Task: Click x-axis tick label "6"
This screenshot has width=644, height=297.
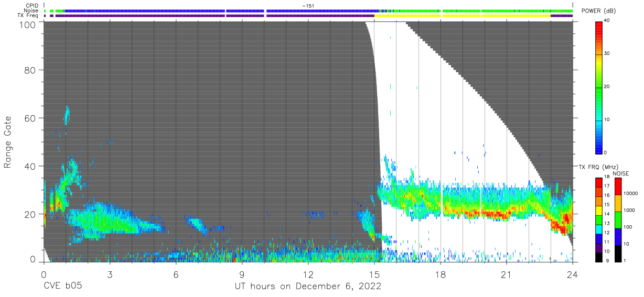Action: tap(176, 274)
